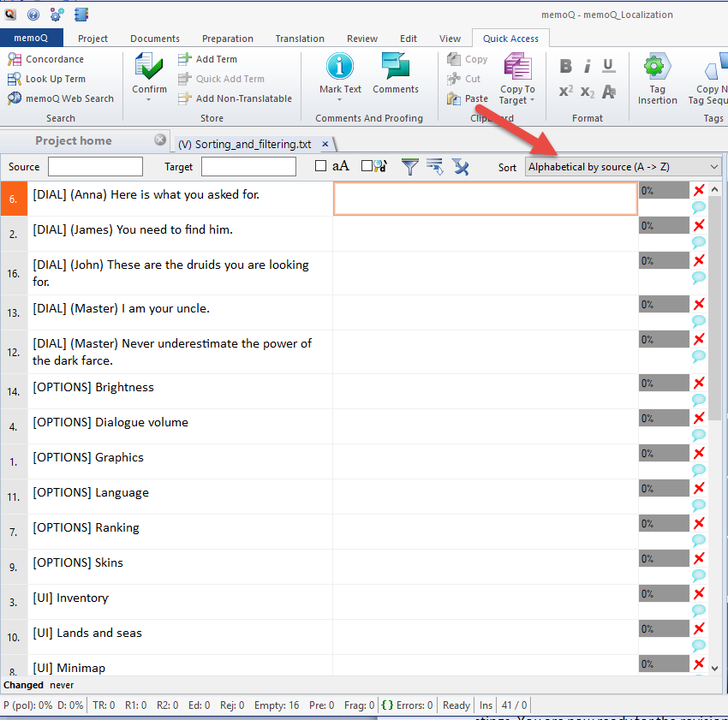
Task: Click Paste in the Clipboard group
Action: pyautogui.click(x=468, y=98)
